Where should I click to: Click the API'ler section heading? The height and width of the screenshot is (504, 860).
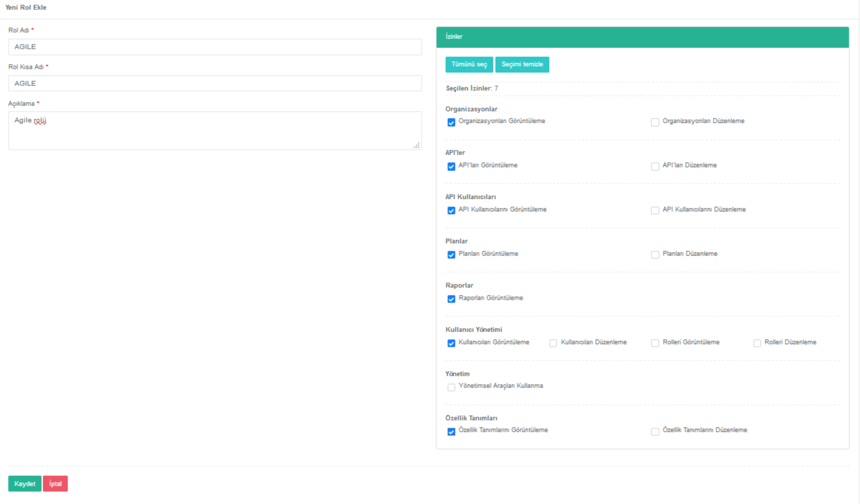(x=455, y=152)
